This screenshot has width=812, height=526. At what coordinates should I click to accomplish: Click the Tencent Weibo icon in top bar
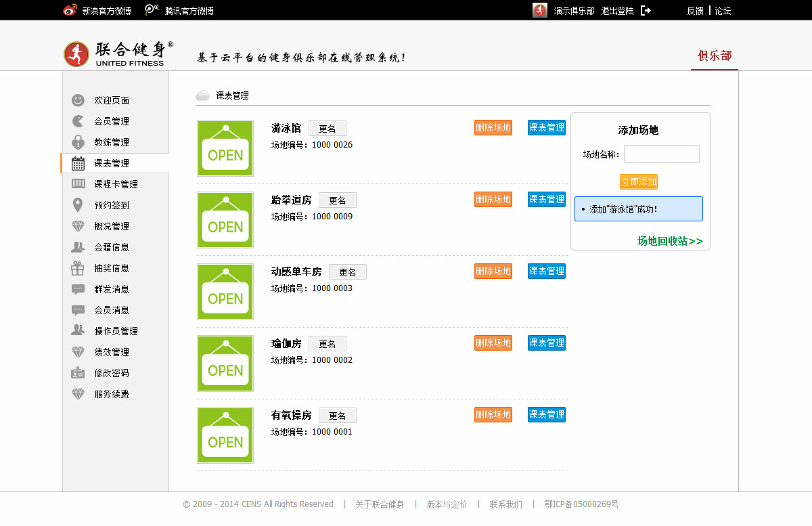(x=152, y=10)
